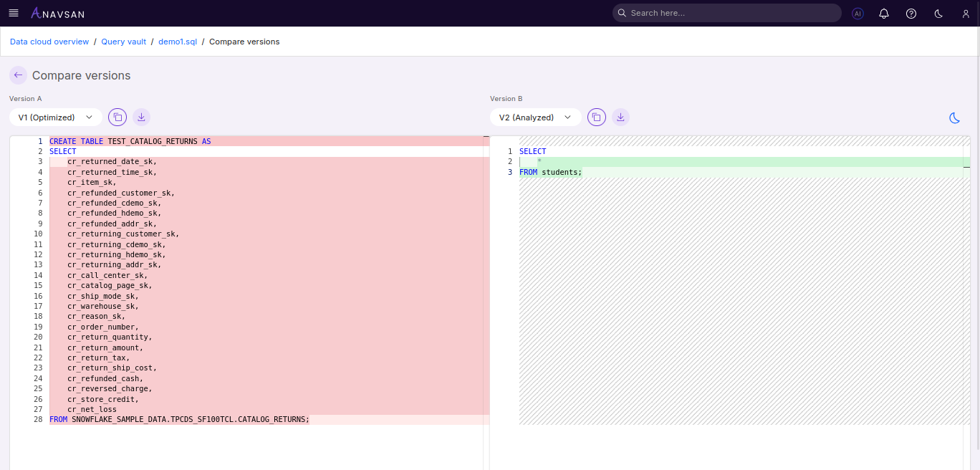This screenshot has height=470, width=980.
Task: Download Version B as a file
Action: (620, 117)
